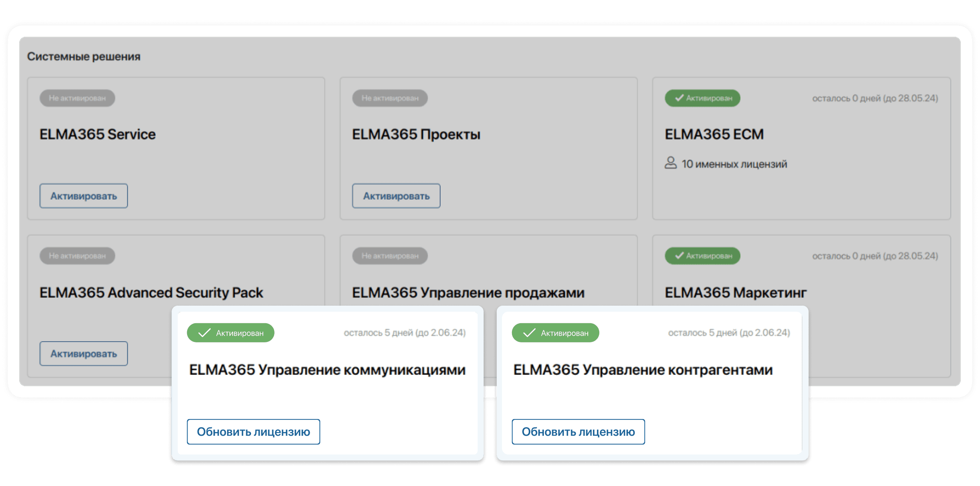The width and height of the screenshot is (980, 486).
Task: Click Активирован checkmark badge on ELMA365 Маркетинг
Action: [x=702, y=256]
